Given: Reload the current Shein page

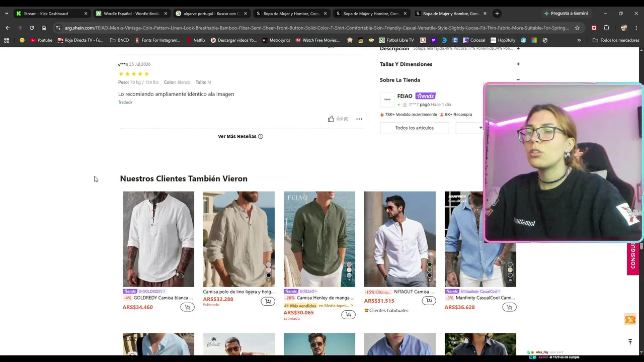Looking at the screenshot, I should click(x=32, y=28).
